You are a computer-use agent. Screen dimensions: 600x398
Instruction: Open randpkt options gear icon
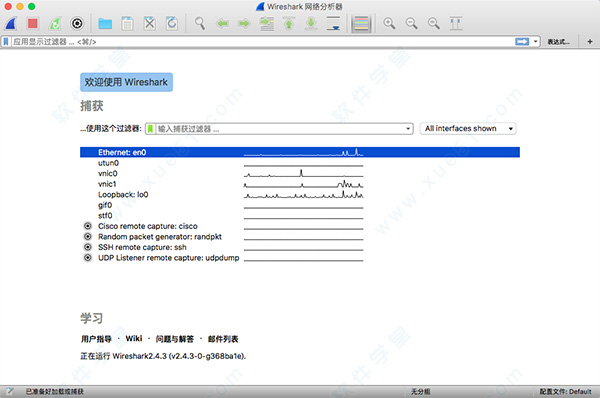click(x=88, y=237)
